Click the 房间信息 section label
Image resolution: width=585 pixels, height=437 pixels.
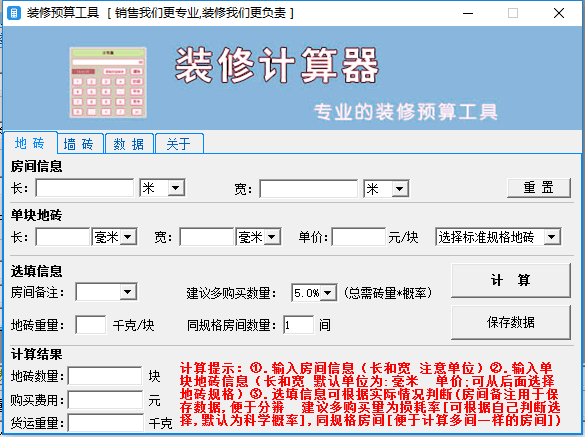pyautogui.click(x=37, y=166)
